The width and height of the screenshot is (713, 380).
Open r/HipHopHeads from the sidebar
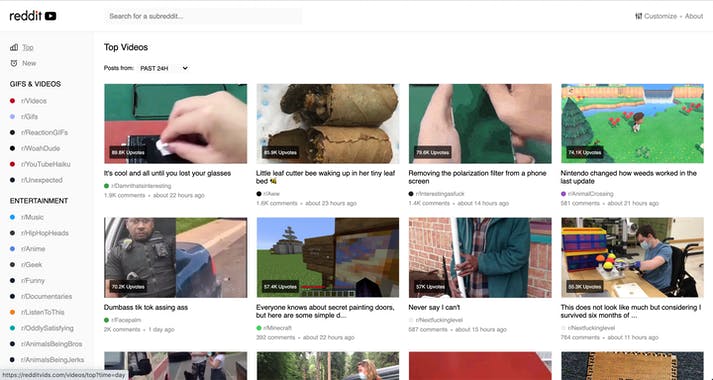45,233
